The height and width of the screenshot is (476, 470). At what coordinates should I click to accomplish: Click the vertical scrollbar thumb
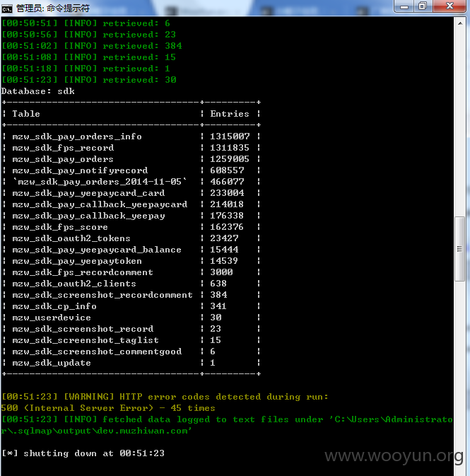(459, 249)
